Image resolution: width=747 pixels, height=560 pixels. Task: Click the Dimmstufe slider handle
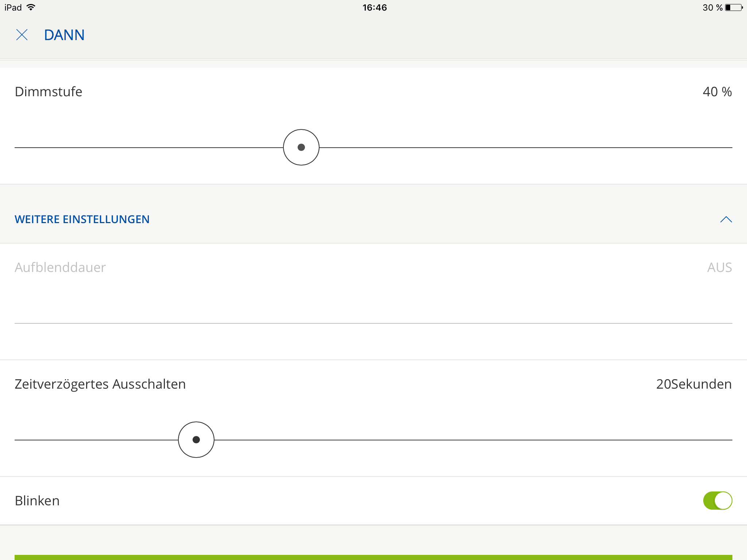301,147
